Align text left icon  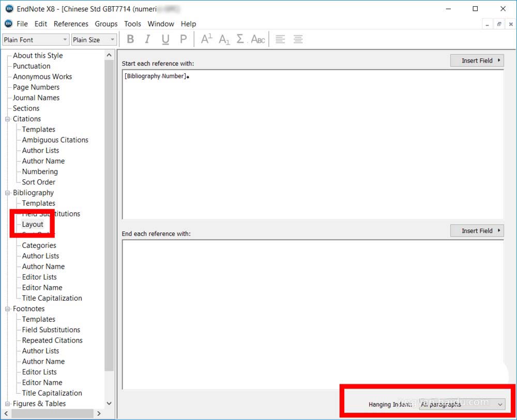click(280, 39)
